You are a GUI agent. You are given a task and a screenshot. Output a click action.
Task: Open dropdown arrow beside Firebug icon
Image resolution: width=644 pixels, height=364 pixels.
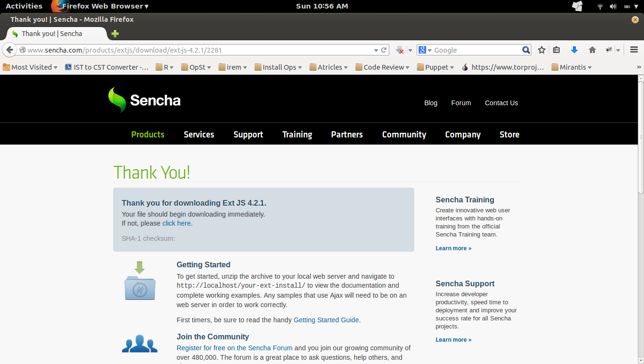tap(618, 50)
